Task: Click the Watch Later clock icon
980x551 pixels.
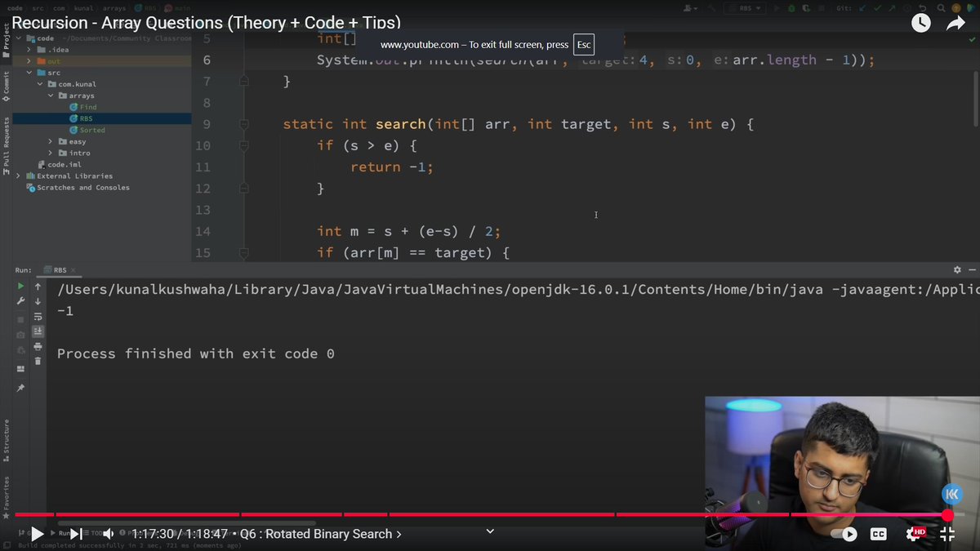Action: pos(920,24)
